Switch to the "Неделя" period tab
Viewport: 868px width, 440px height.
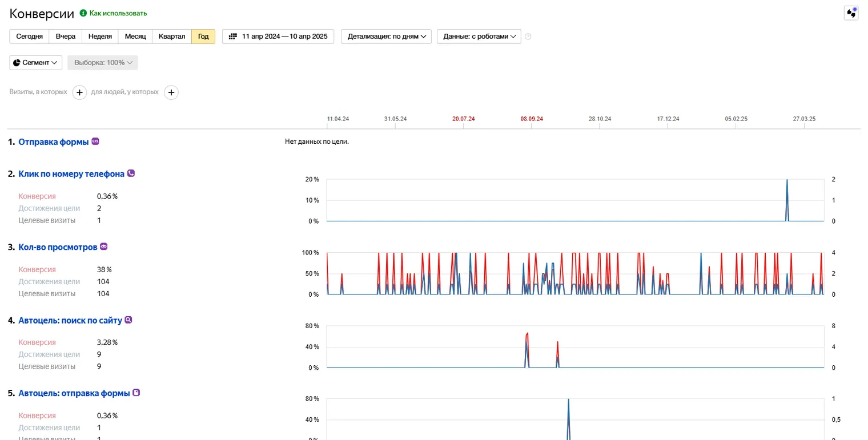101,37
